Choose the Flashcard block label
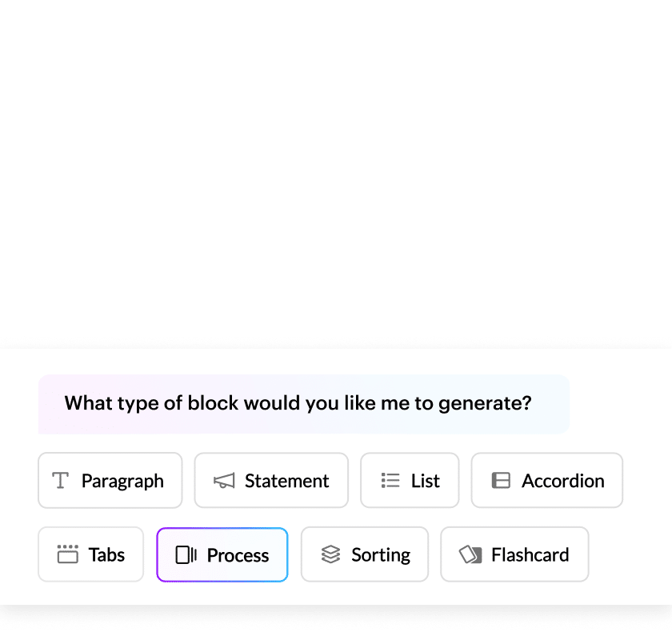The width and height of the screenshot is (672, 640). click(530, 554)
